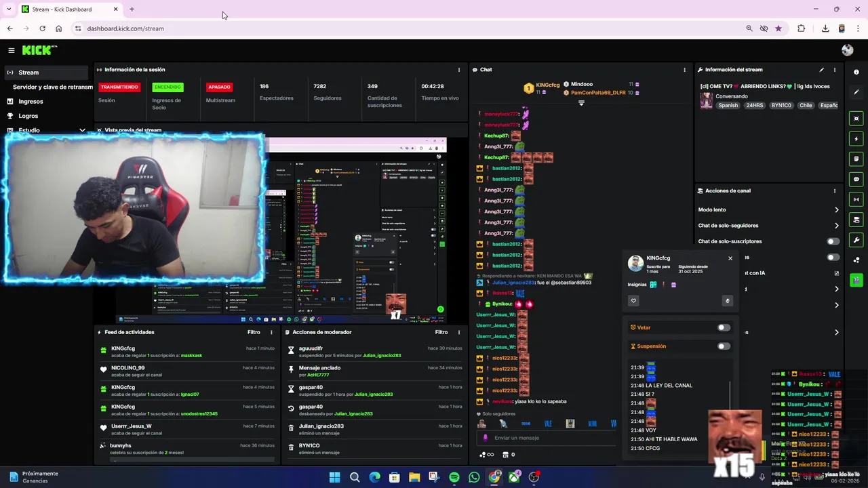Image resolution: width=868 pixels, height=488 pixels.
Task: Collapse the chat leaderboard arrow
Action: tap(581, 103)
